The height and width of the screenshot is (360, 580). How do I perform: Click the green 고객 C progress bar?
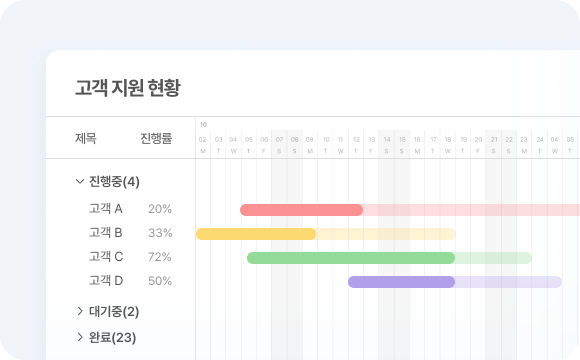[351, 258]
